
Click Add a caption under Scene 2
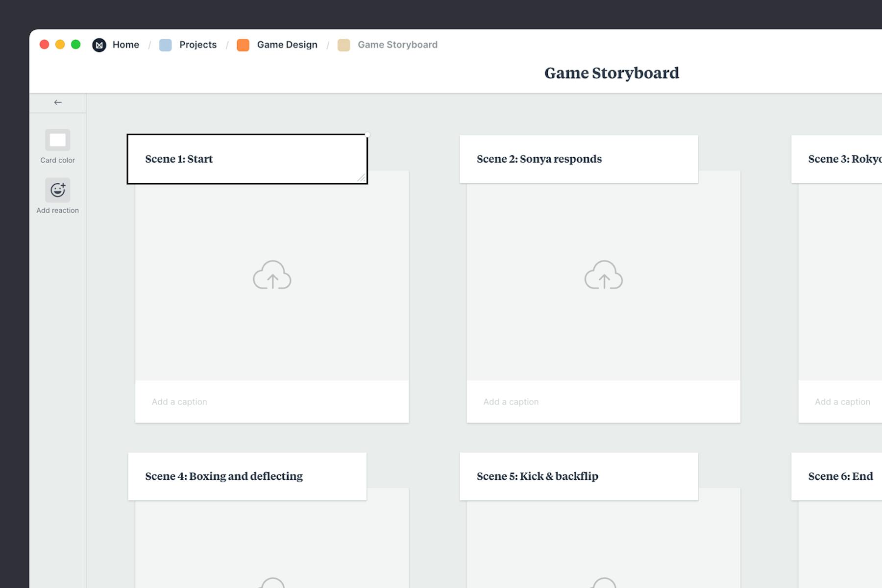(x=510, y=401)
